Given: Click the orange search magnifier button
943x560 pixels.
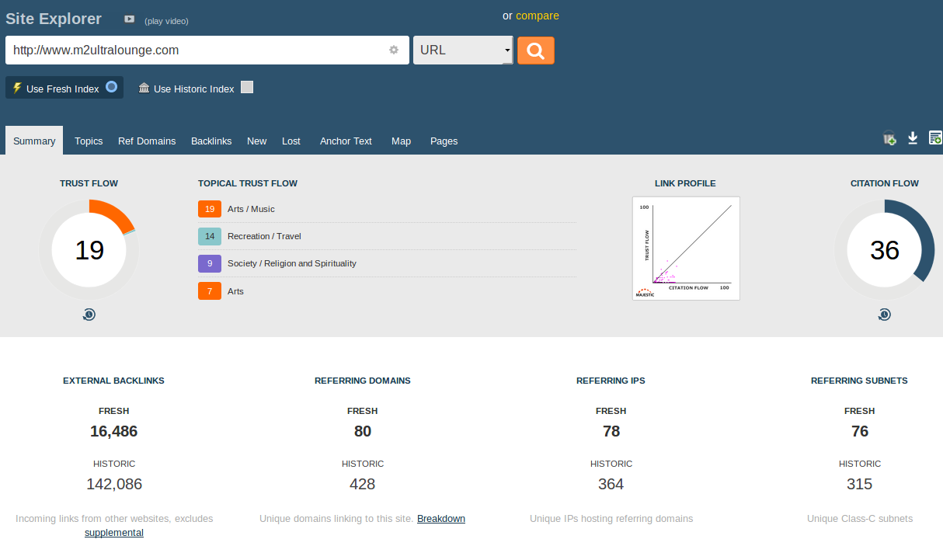Looking at the screenshot, I should tap(535, 50).
